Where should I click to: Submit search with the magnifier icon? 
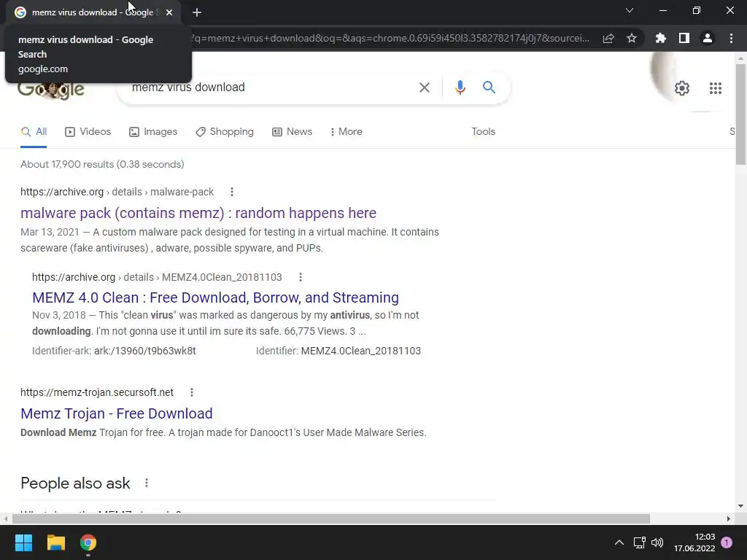click(489, 87)
